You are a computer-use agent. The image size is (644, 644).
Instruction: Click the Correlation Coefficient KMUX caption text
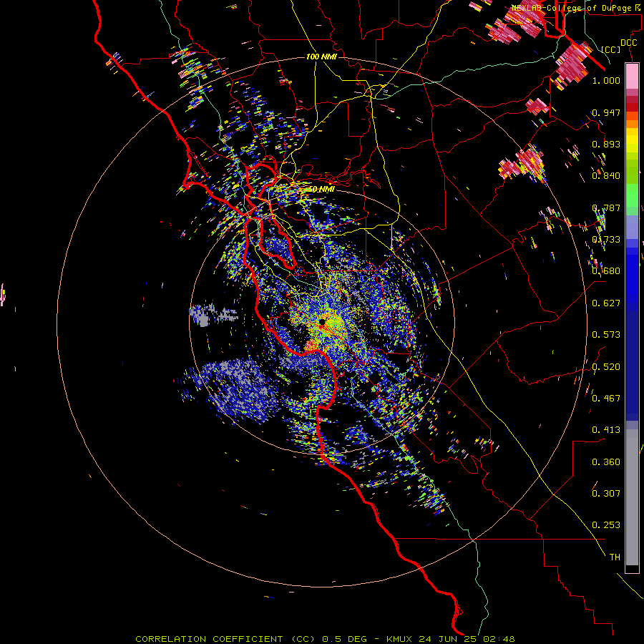(x=325, y=639)
